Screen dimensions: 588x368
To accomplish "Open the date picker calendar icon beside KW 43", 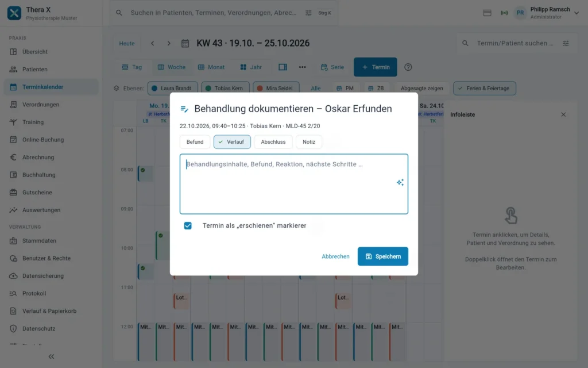I will (185, 43).
